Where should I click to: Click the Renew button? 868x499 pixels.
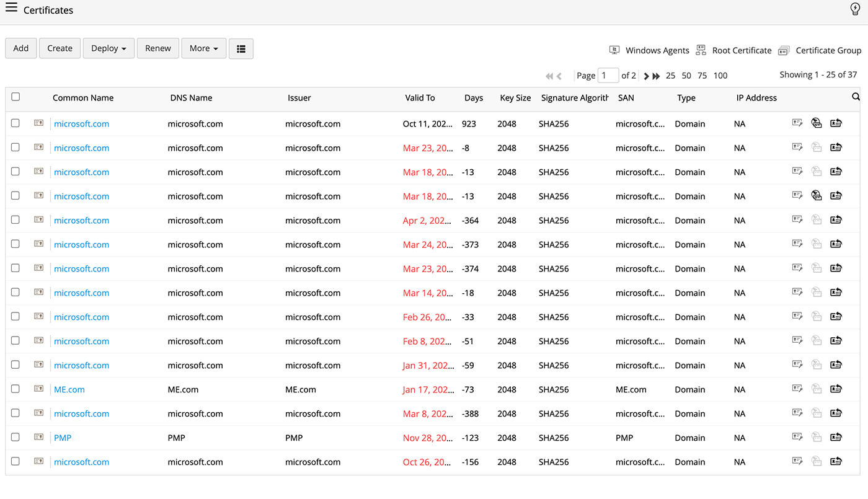point(158,48)
